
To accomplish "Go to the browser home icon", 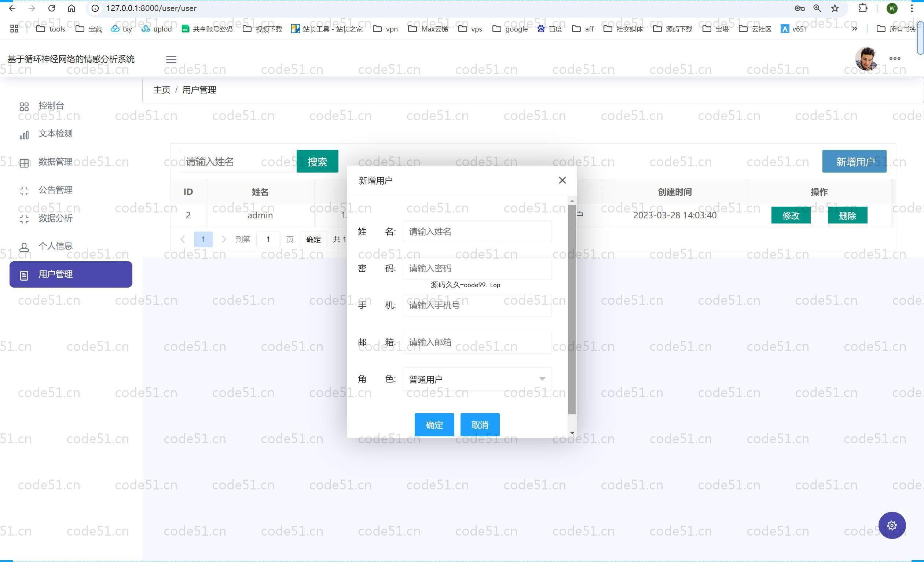I will coord(71,8).
